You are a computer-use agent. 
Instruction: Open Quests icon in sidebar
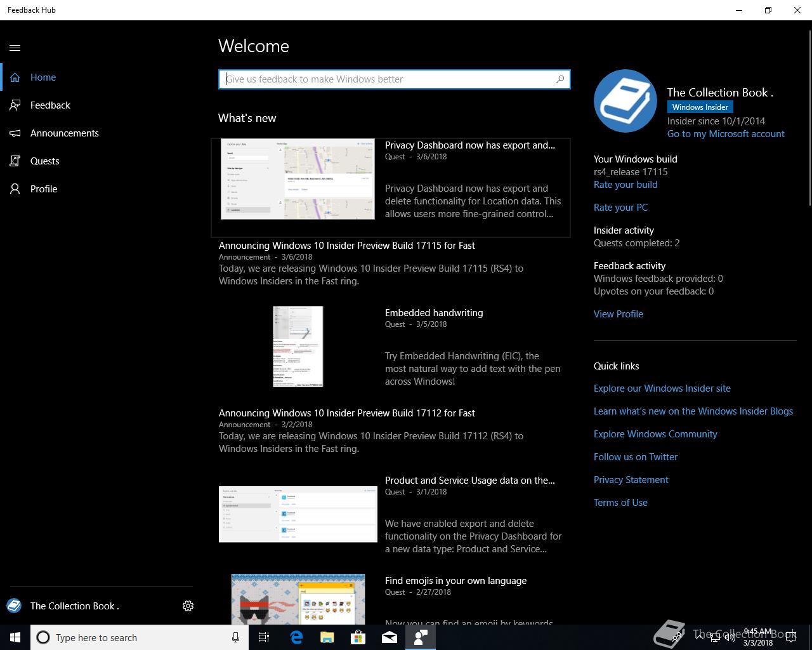point(15,161)
